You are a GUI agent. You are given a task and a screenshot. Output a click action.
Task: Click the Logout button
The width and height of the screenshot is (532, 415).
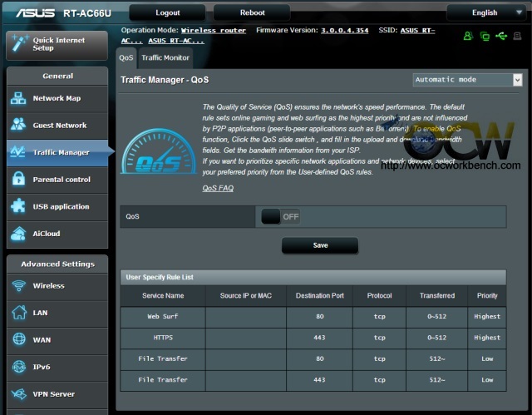click(167, 12)
